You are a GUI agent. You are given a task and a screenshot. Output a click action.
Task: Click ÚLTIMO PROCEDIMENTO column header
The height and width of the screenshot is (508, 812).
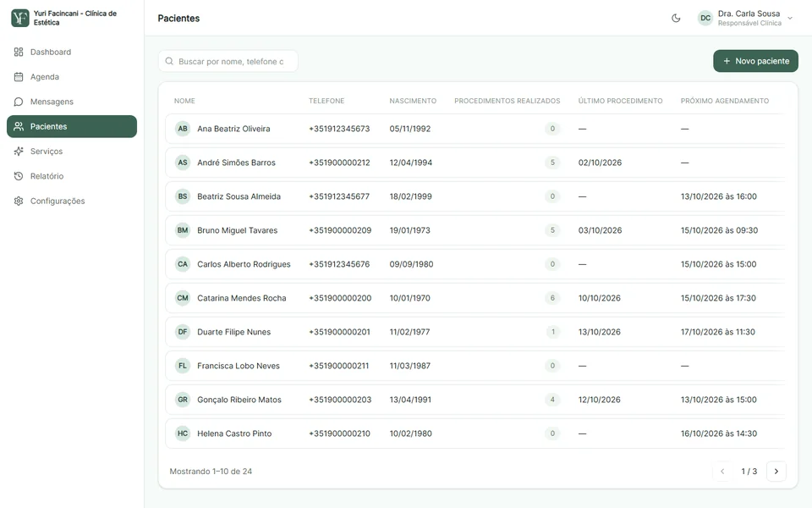(620, 101)
